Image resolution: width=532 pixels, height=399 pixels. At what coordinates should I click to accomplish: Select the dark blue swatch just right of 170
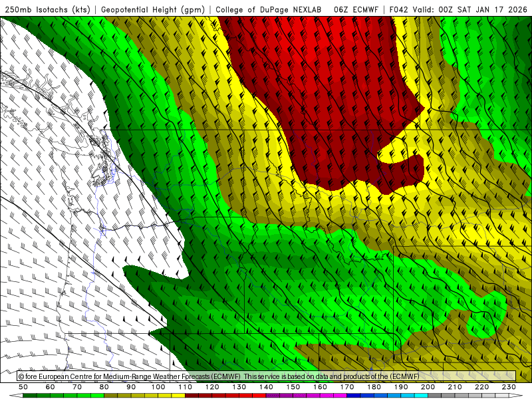pyautogui.click(x=354, y=396)
